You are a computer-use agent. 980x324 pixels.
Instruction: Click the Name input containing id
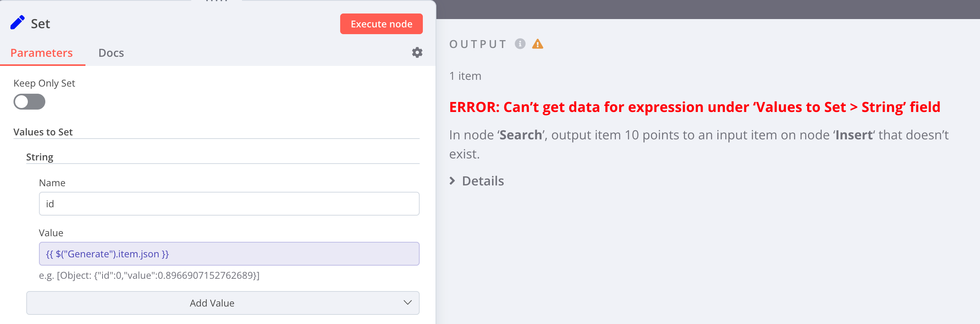(229, 203)
